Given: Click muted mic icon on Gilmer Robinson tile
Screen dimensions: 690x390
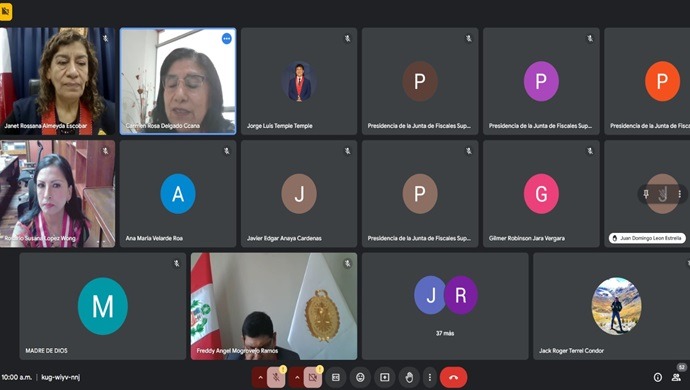Looking at the screenshot, I should coord(590,151).
